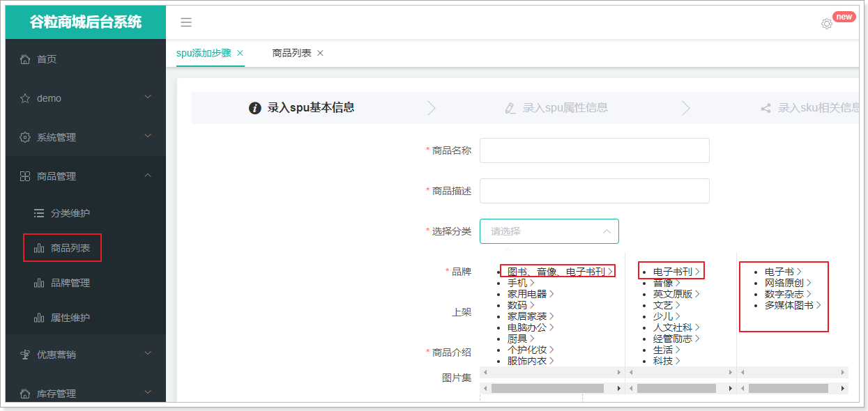
Task: Click the star icon next to demo
Action: pyautogui.click(x=25, y=98)
